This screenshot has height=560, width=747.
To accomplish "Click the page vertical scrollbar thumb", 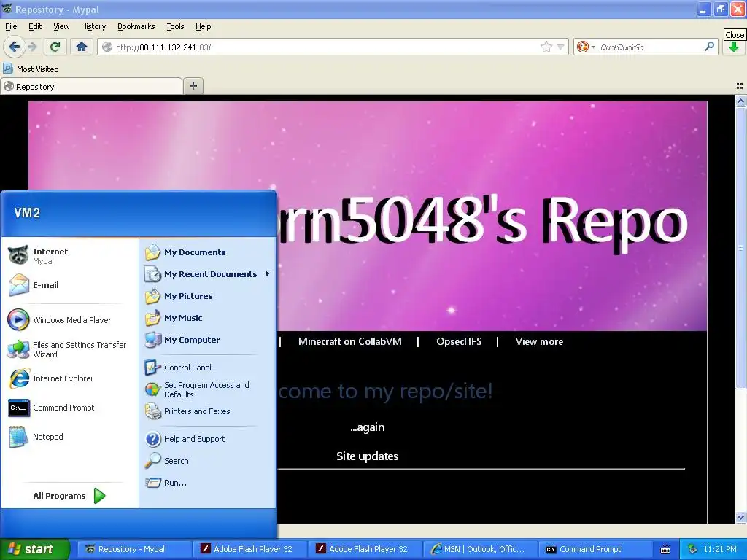I will [740, 248].
